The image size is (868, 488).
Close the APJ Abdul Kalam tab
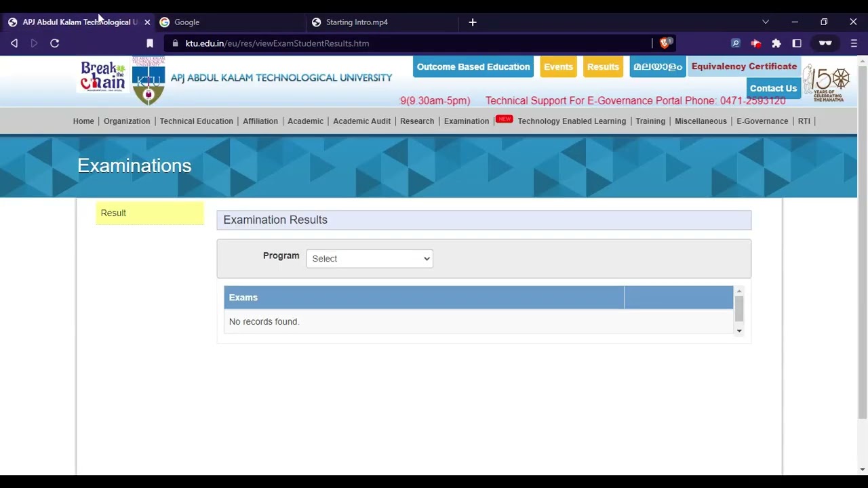pyautogui.click(x=147, y=22)
